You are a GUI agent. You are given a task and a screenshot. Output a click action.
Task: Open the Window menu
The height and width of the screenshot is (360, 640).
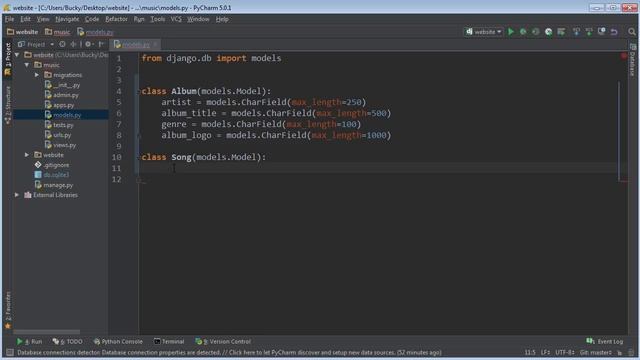click(198, 19)
